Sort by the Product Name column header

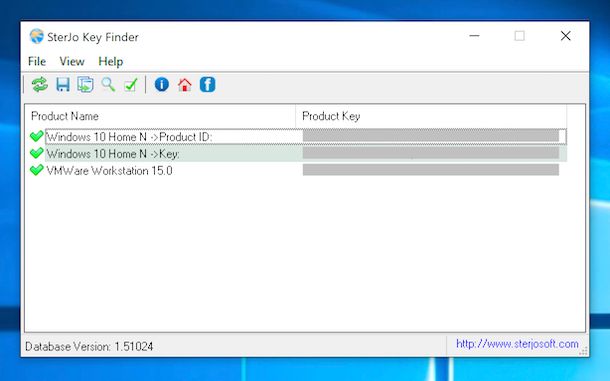coord(160,116)
